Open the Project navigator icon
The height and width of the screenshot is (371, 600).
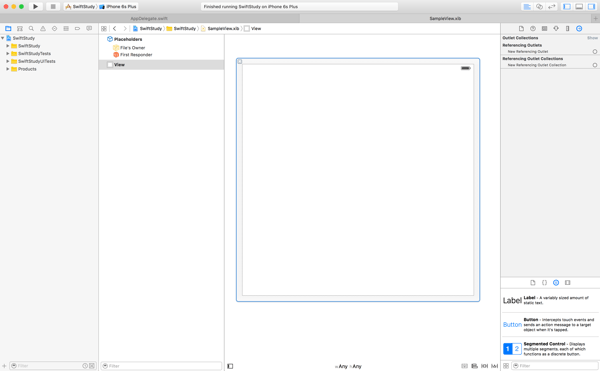tap(8, 29)
